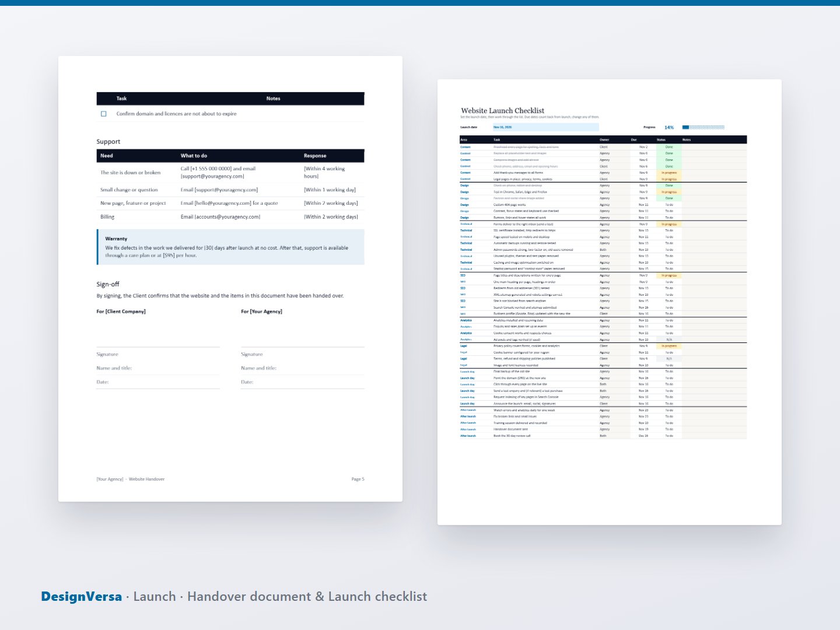This screenshot has width=840, height=630.
Task: Click the 'For [Client Company]' label
Action: click(121, 311)
